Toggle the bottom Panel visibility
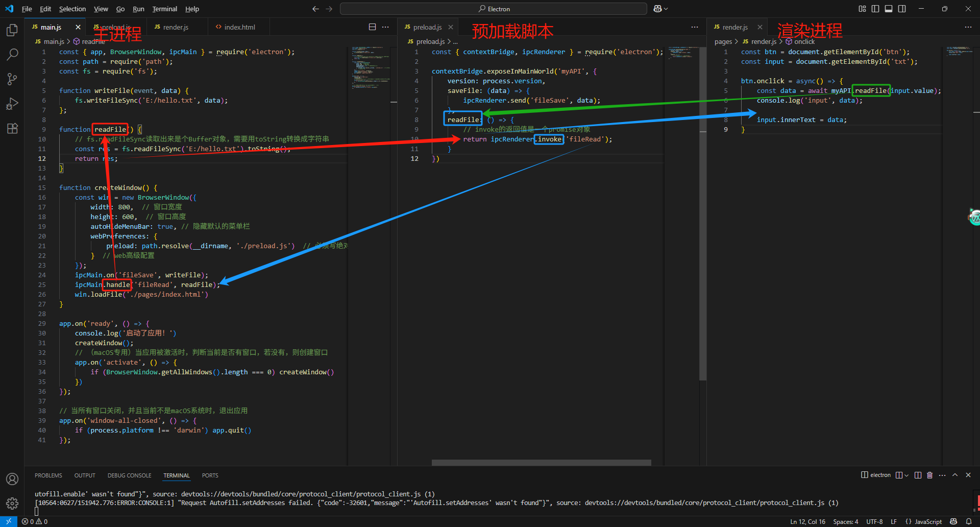Viewport: 980px width, 527px height. click(x=889, y=9)
